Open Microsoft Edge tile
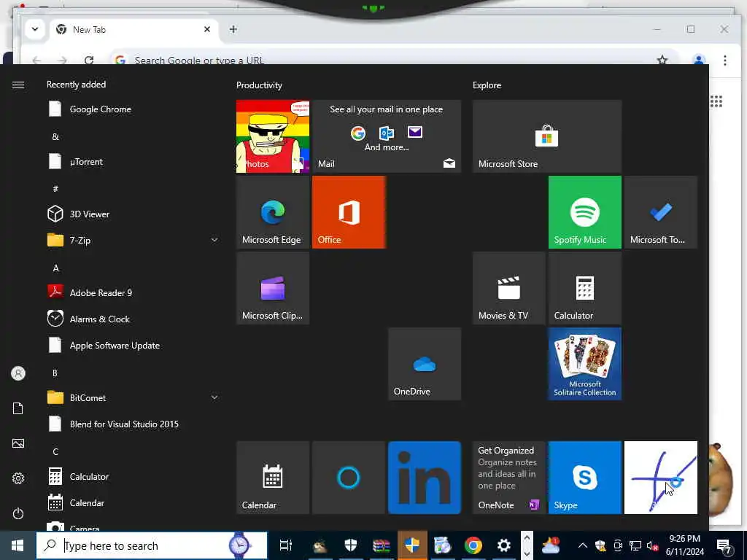Viewport: 747px width, 560px height. pos(273,212)
